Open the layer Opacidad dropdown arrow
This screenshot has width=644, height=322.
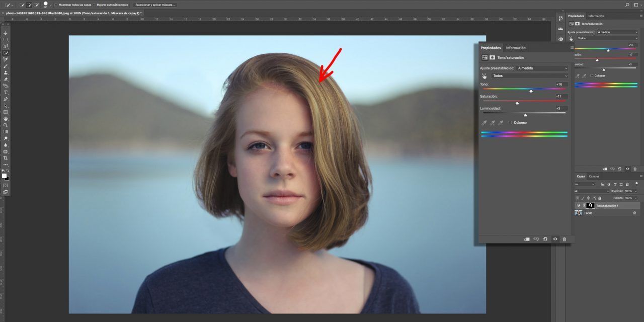pyautogui.click(x=636, y=191)
